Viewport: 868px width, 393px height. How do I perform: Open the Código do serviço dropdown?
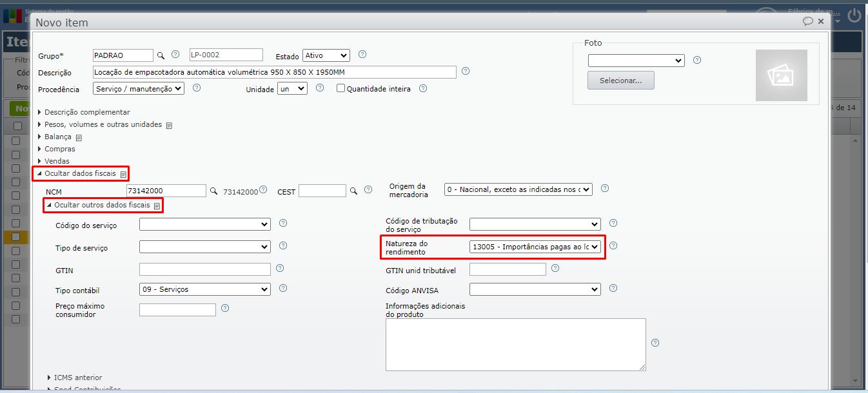pyautogui.click(x=205, y=224)
